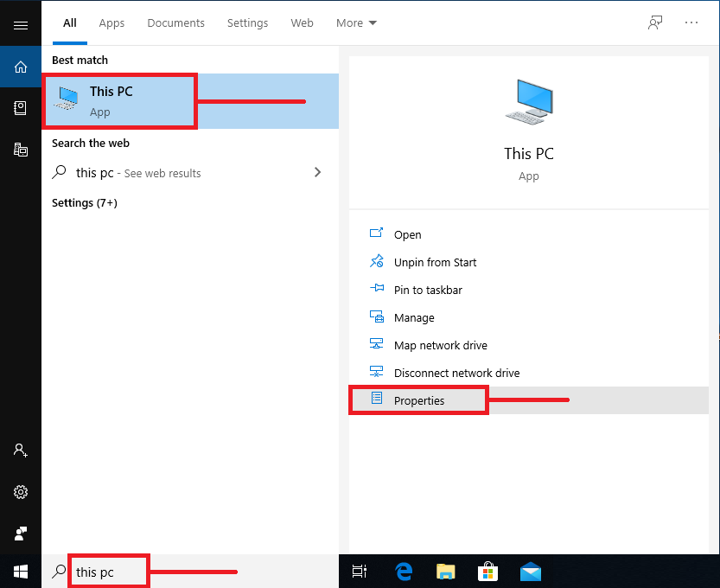The image size is (720, 588).
Task: Click the search magnifier icon in taskbar
Action: [x=60, y=572]
